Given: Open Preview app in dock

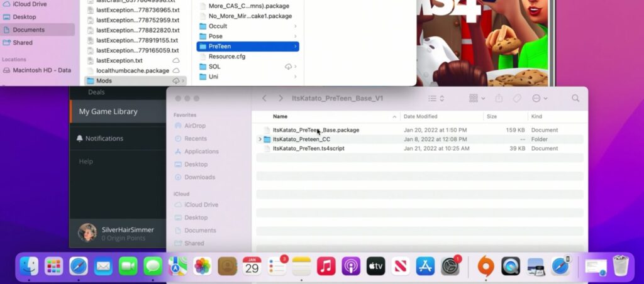Looking at the screenshot, I should 536,267.
